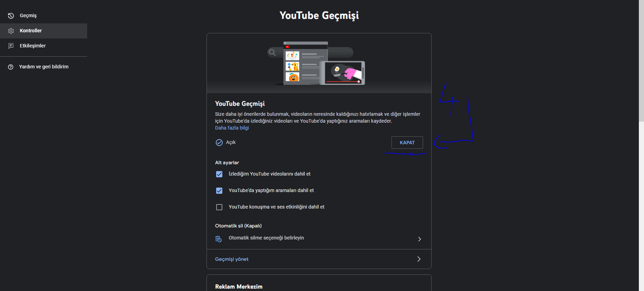Open the 'Geçmişi yönet' link
The width and height of the screenshot is (644, 291).
pyautogui.click(x=232, y=259)
